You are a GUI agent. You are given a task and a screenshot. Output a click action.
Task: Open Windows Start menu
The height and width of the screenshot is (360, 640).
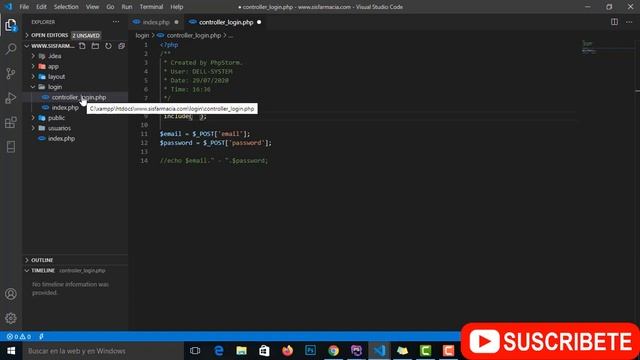coord(11,351)
